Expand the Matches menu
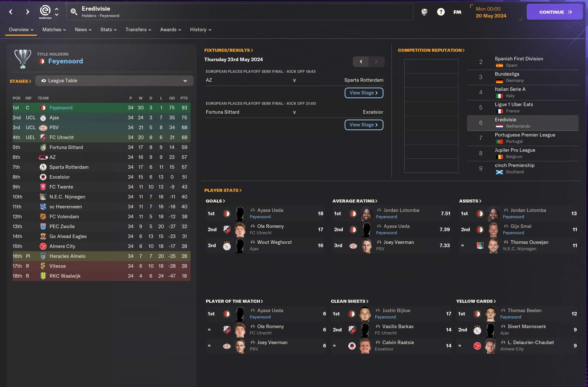The width and height of the screenshot is (588, 387). [x=54, y=30]
